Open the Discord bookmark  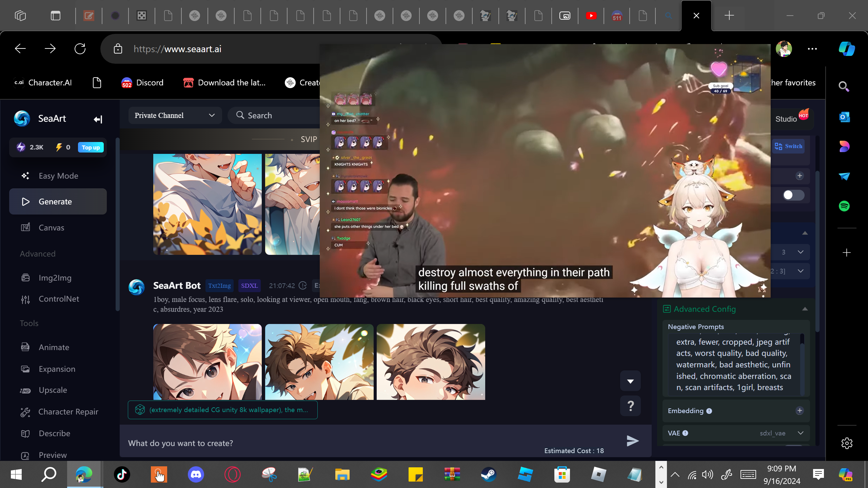tap(142, 83)
